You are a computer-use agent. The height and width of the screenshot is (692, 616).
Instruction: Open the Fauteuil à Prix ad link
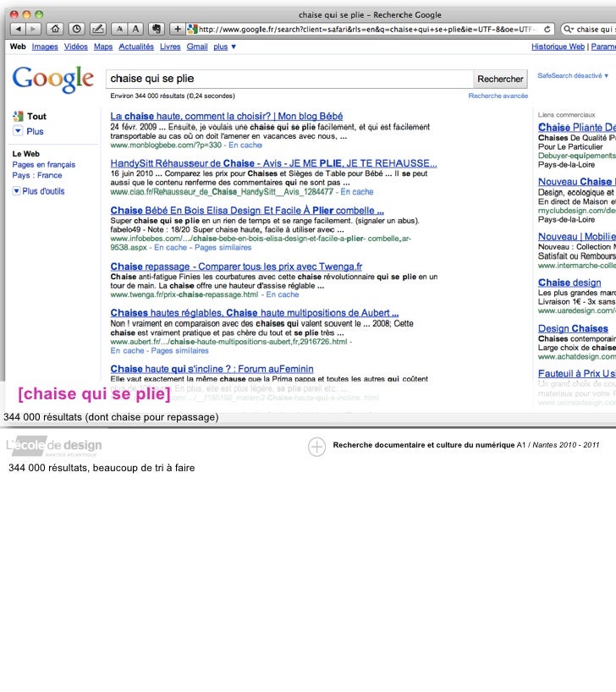pos(577,373)
